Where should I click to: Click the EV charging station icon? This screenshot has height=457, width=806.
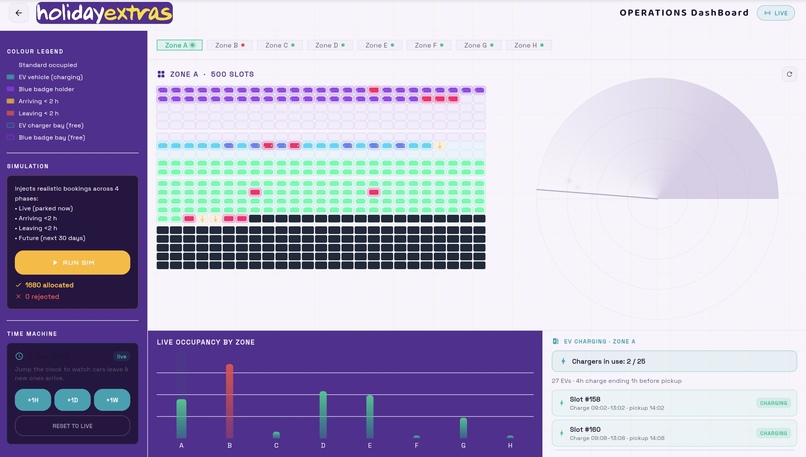point(556,341)
